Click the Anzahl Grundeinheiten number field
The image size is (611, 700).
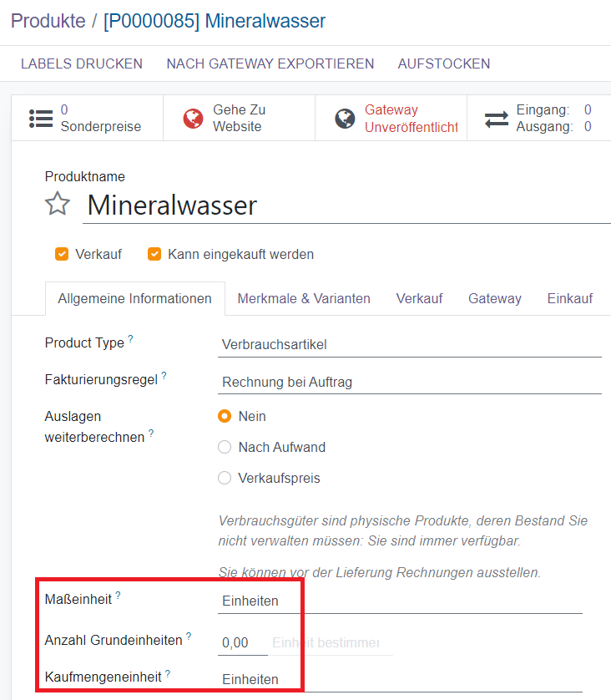click(x=241, y=643)
